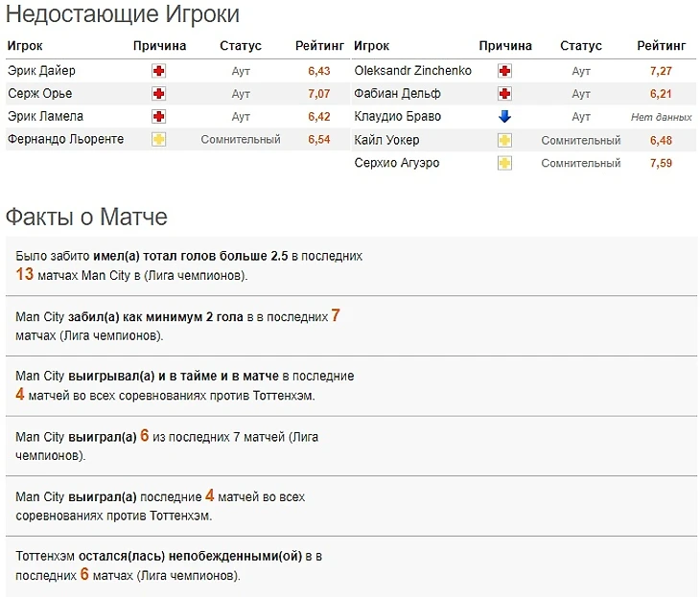Click red cross injury icon for Эрик Дайер
The width and height of the screenshot is (700, 597).
coord(159,71)
